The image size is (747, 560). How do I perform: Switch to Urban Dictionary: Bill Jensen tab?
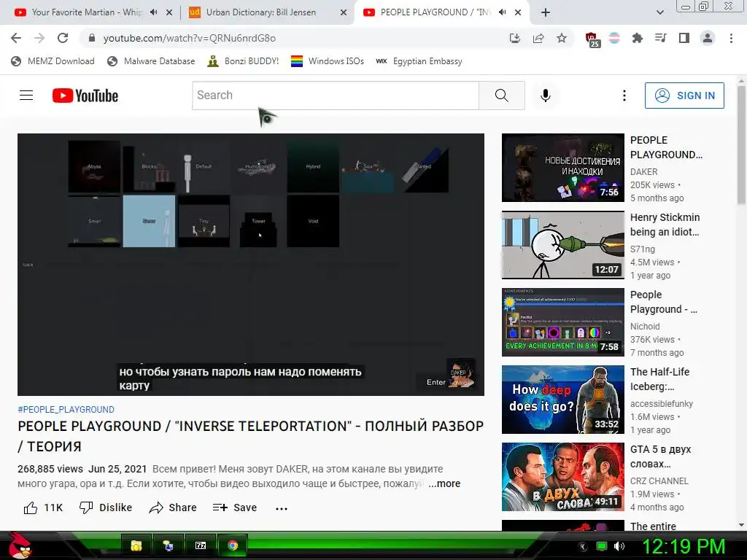(261, 12)
